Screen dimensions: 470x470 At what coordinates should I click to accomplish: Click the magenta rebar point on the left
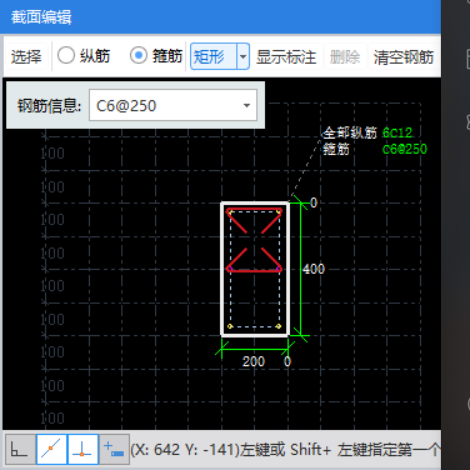pyautogui.click(x=230, y=269)
